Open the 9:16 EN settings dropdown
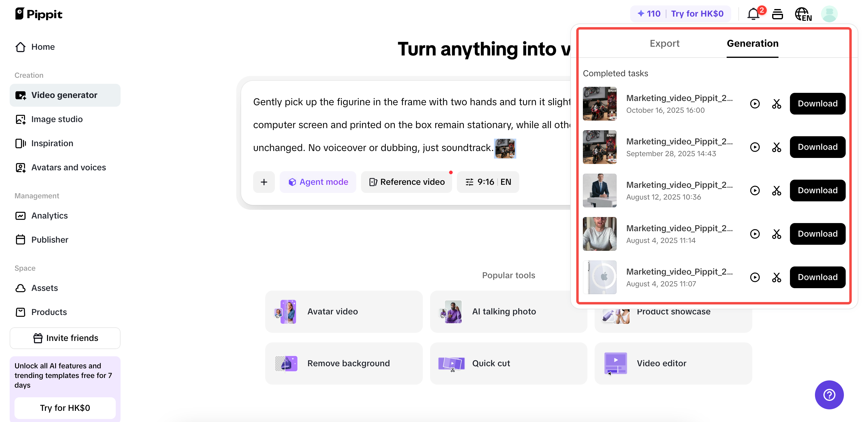Image resolution: width=868 pixels, height=422 pixels. tap(488, 182)
